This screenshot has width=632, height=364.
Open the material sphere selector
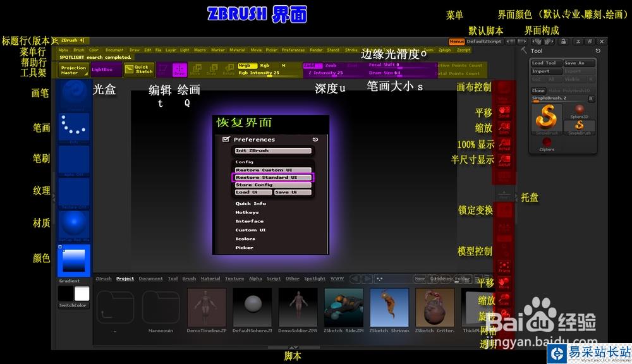[x=74, y=226]
